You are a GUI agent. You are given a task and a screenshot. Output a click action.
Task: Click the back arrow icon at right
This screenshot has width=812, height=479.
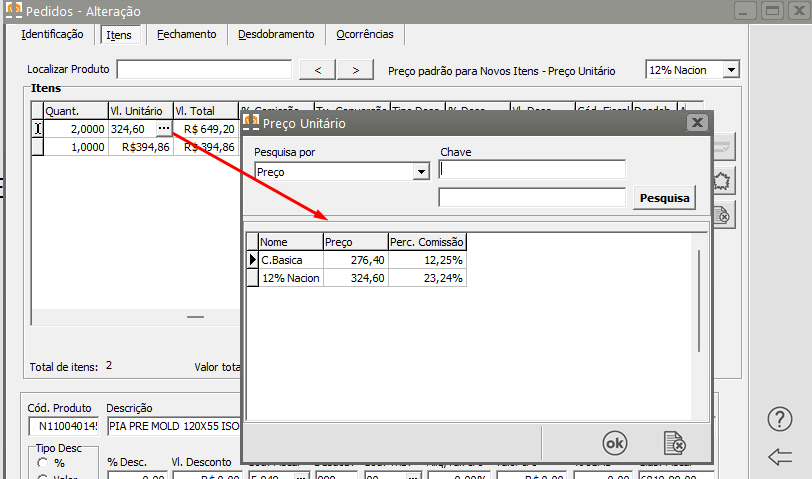[x=780, y=457]
